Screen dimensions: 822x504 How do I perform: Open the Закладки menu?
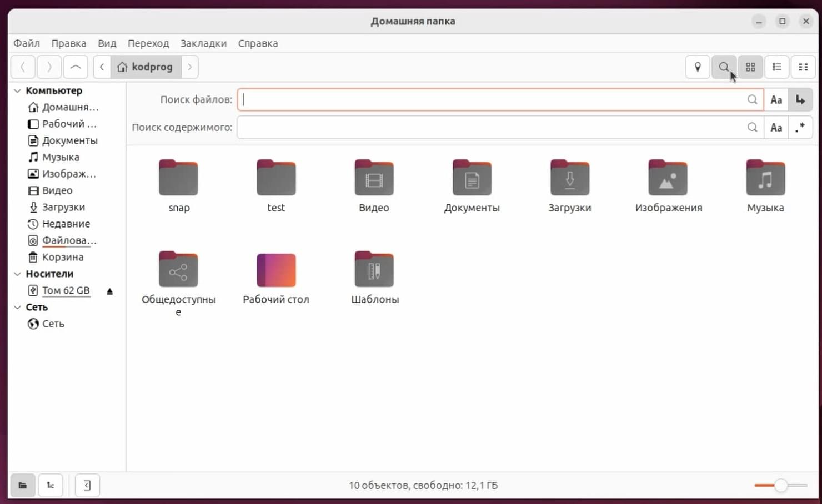click(x=203, y=43)
